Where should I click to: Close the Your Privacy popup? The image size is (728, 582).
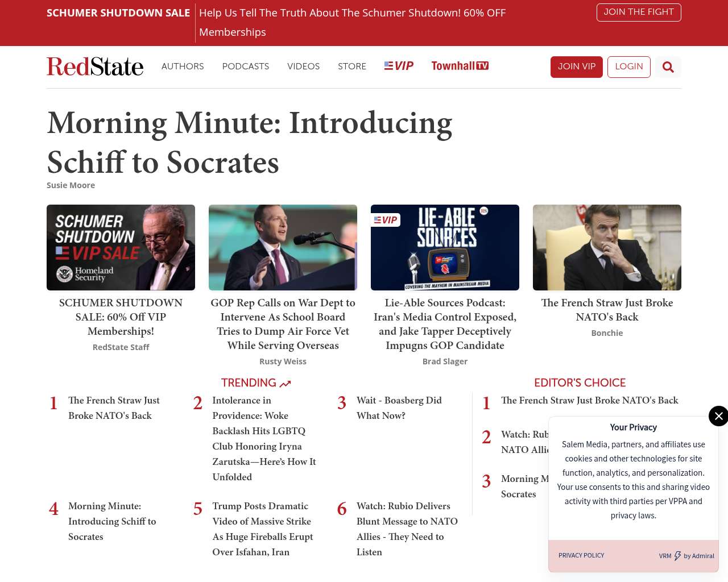718,416
